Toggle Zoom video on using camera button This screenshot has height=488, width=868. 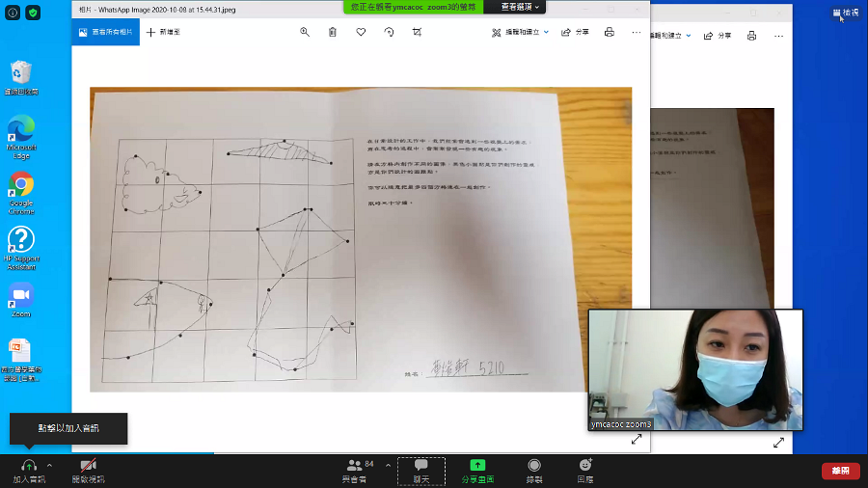(x=88, y=471)
